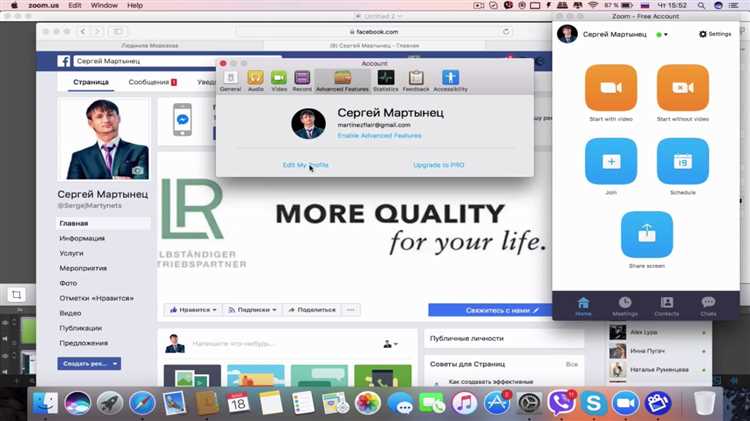
Task: Open Zoom Settings gear
Action: click(715, 34)
